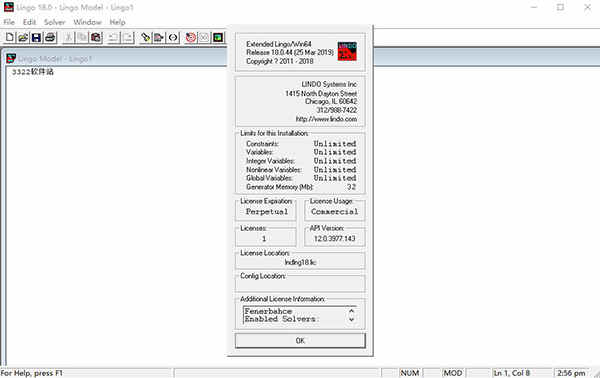Click the Licenses count value '1'
Image resolution: width=600 pixels, height=378 pixels.
(264, 239)
